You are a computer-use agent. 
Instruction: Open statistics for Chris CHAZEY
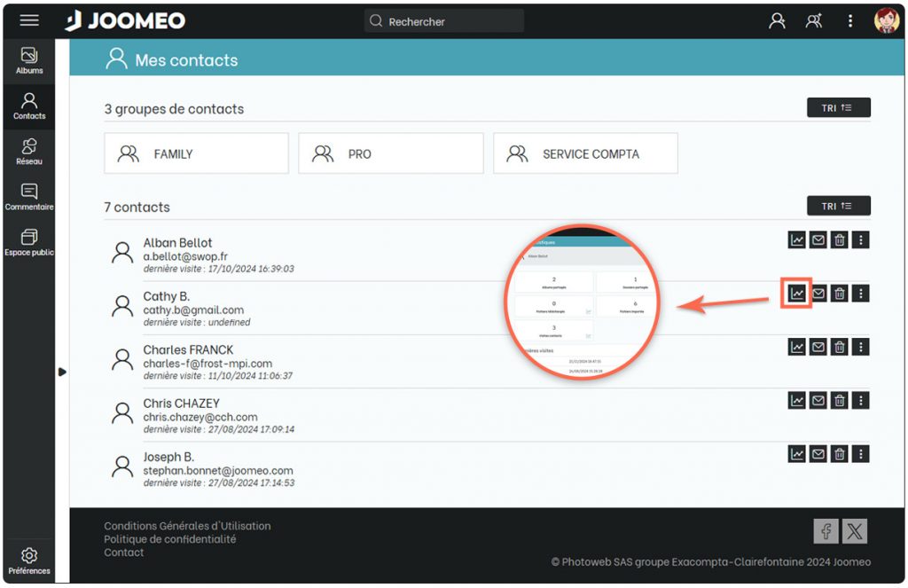(x=797, y=400)
